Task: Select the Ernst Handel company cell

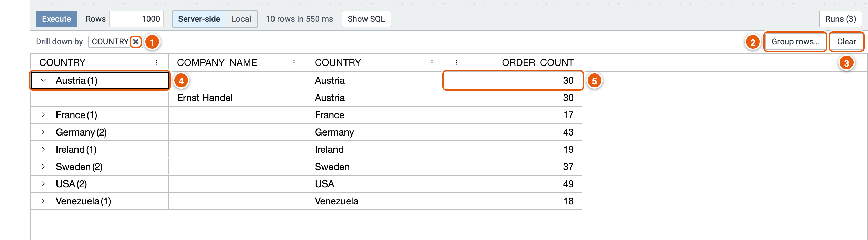Action: click(x=237, y=98)
